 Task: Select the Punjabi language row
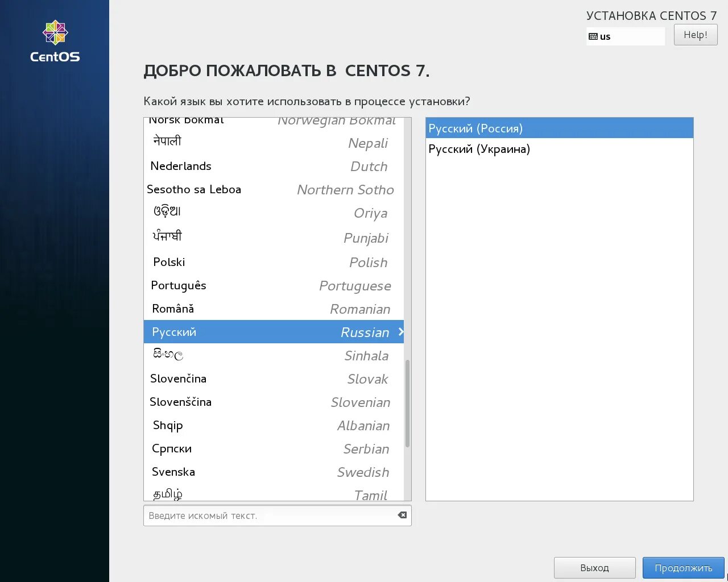tap(274, 237)
